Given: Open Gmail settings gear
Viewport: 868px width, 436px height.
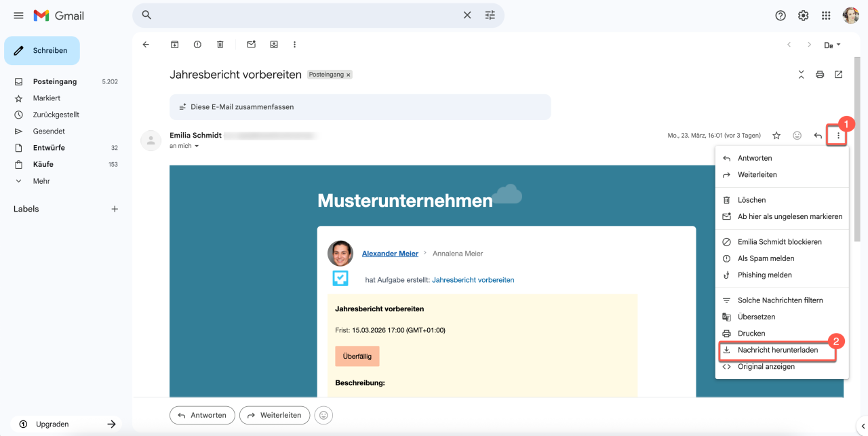Looking at the screenshot, I should (x=804, y=16).
